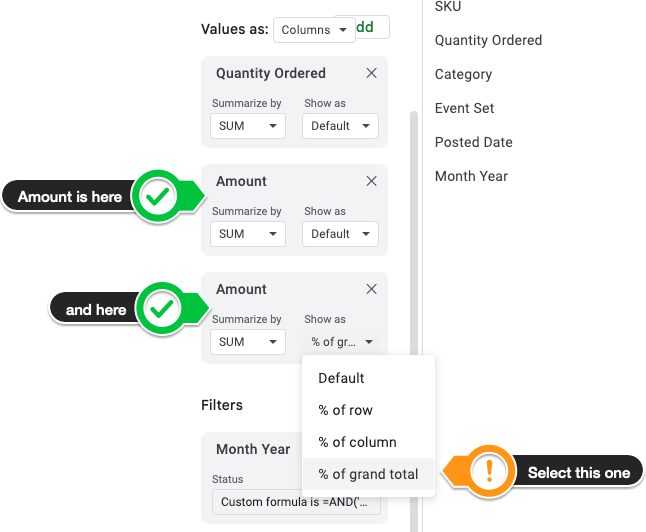Remove the second Amount value card
The width and height of the screenshot is (646, 532).
click(x=371, y=289)
